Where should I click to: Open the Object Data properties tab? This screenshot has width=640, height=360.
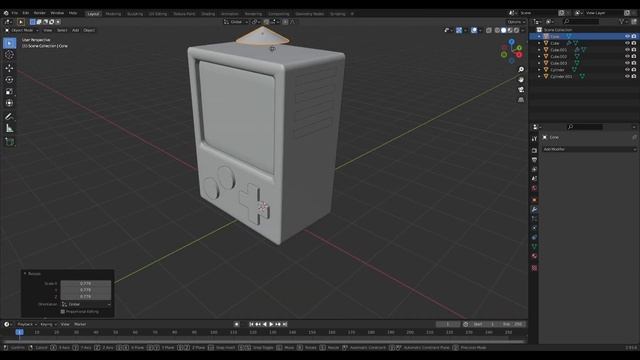coord(534,247)
